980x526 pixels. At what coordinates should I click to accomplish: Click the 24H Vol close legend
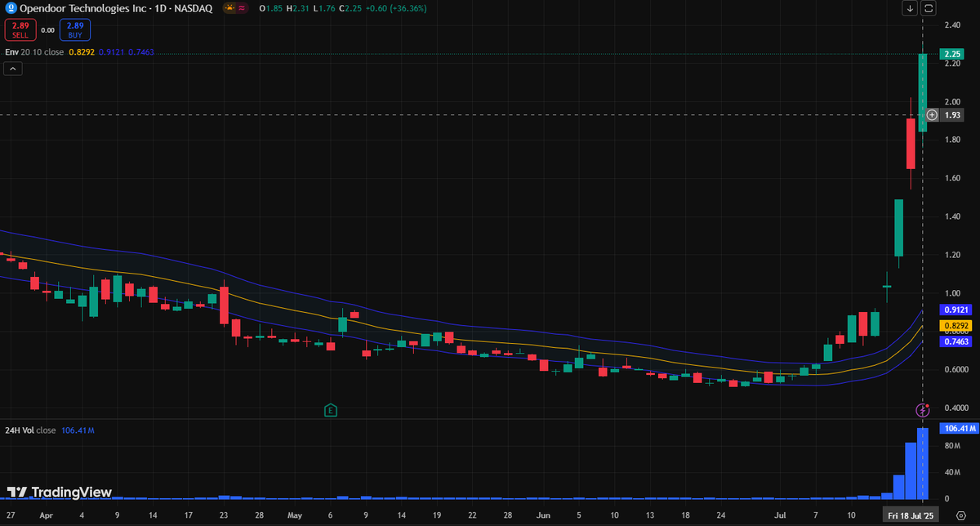30,430
